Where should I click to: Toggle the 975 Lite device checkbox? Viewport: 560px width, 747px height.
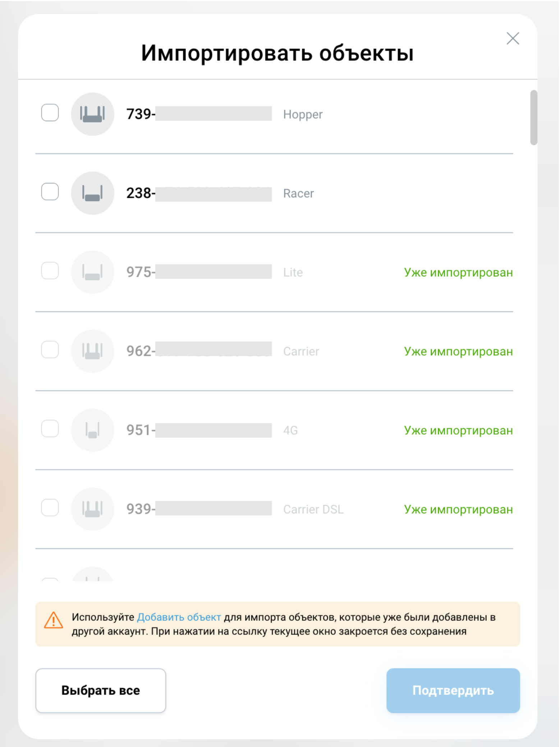[x=50, y=271]
